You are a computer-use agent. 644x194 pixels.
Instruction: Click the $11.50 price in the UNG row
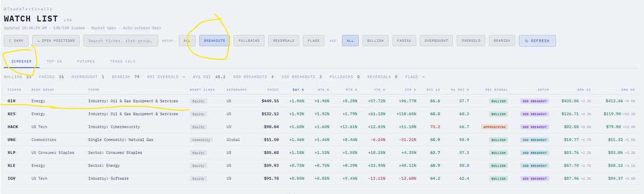point(271,140)
